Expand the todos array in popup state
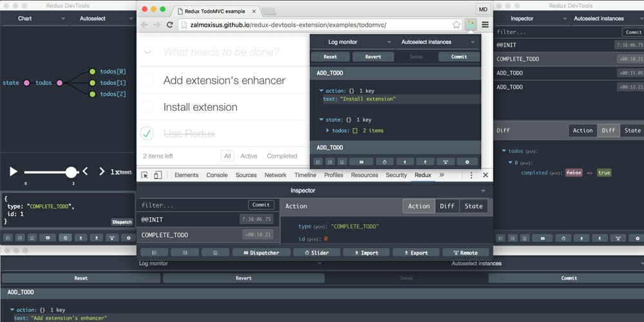The height and width of the screenshot is (322, 644). click(328, 131)
